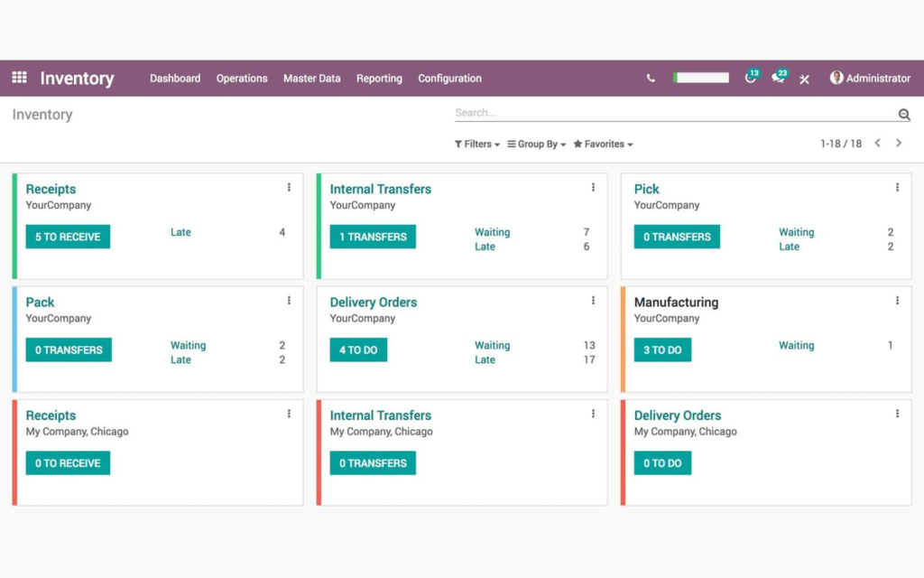Click the debug tools wrench icon
924x578 pixels.
(x=804, y=79)
